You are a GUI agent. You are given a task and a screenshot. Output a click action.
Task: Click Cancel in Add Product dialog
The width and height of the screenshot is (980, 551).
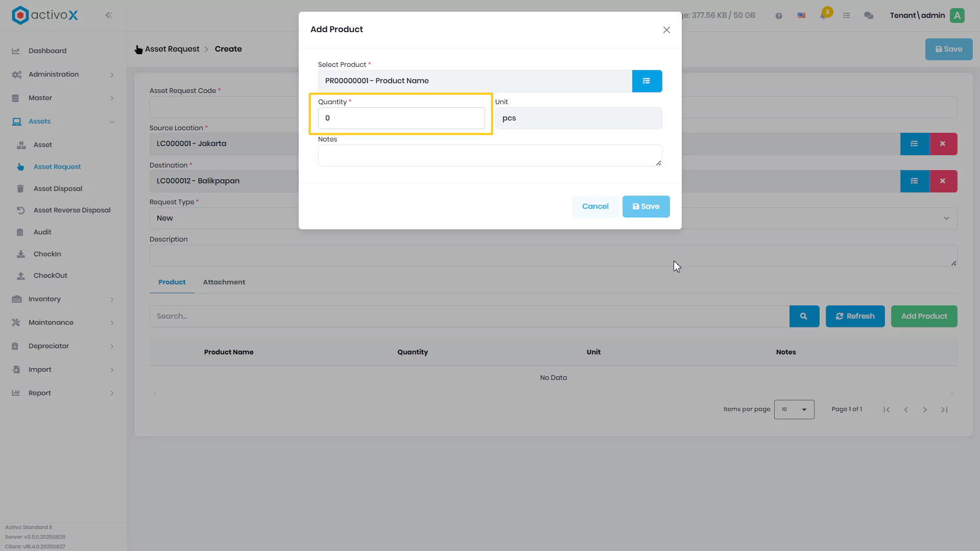coord(595,207)
